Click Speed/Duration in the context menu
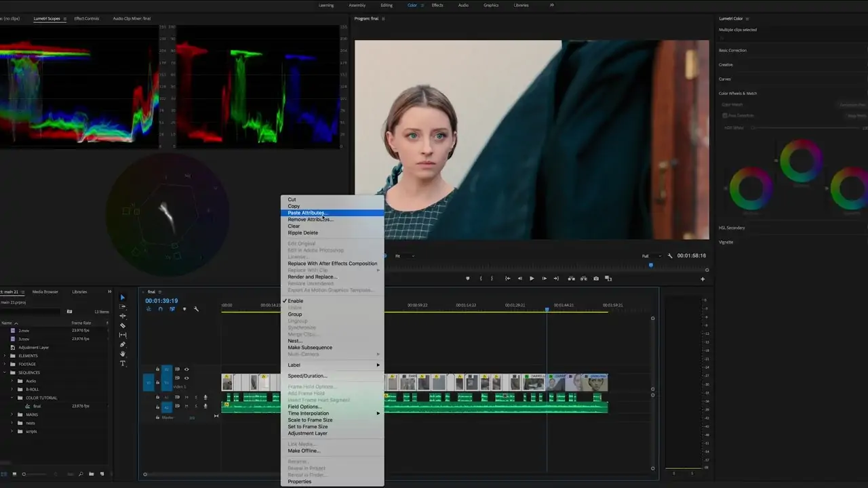868x488 pixels. click(307, 375)
